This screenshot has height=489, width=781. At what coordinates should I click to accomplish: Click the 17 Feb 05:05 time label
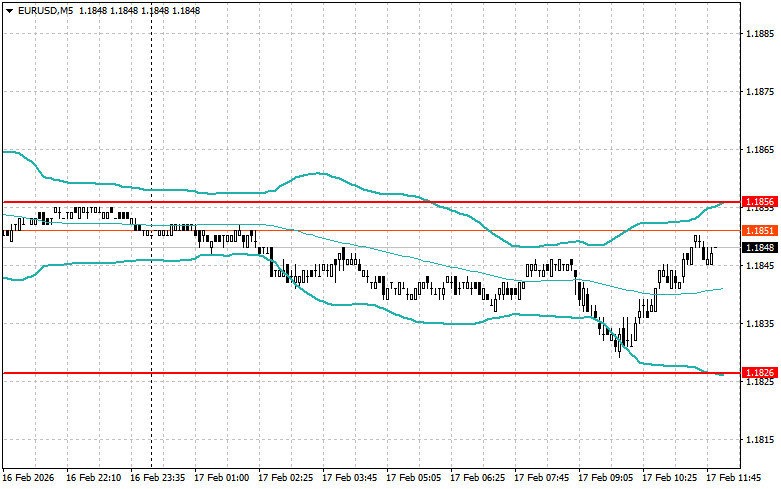pyautogui.click(x=413, y=478)
